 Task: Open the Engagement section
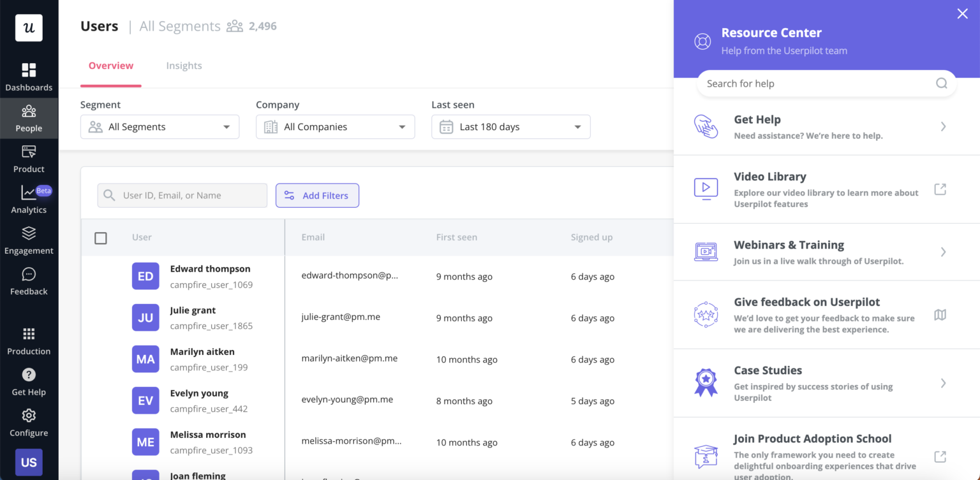click(x=29, y=240)
